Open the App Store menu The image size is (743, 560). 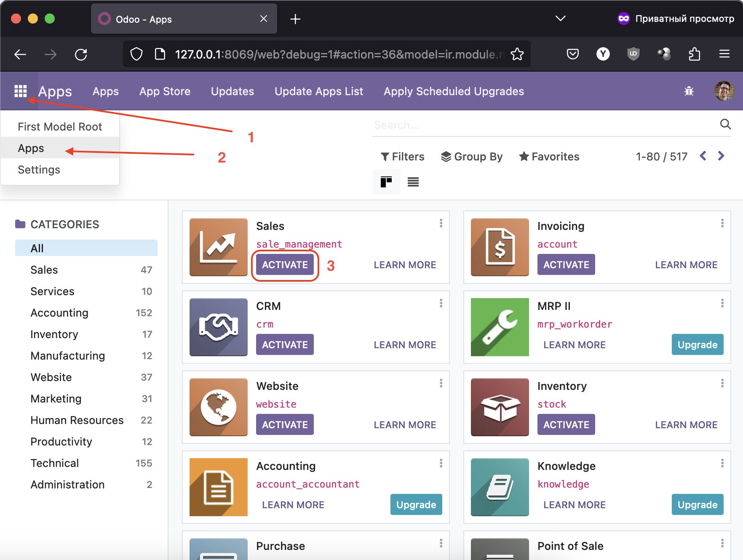[165, 91]
